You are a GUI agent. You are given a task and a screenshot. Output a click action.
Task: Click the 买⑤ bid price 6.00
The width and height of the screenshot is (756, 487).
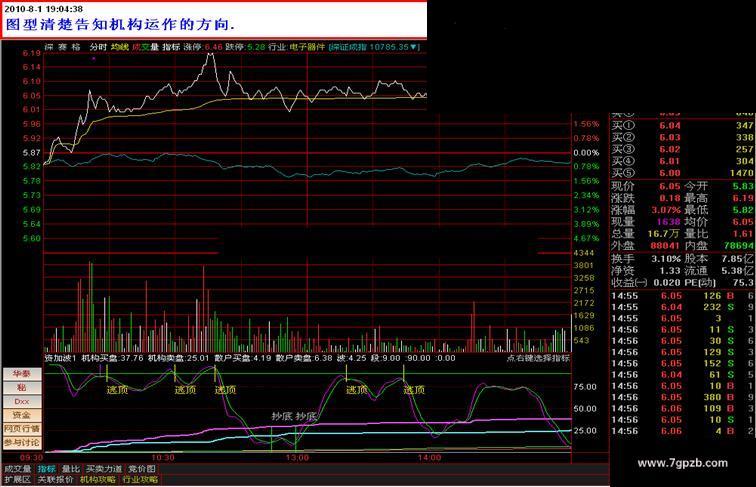670,173
